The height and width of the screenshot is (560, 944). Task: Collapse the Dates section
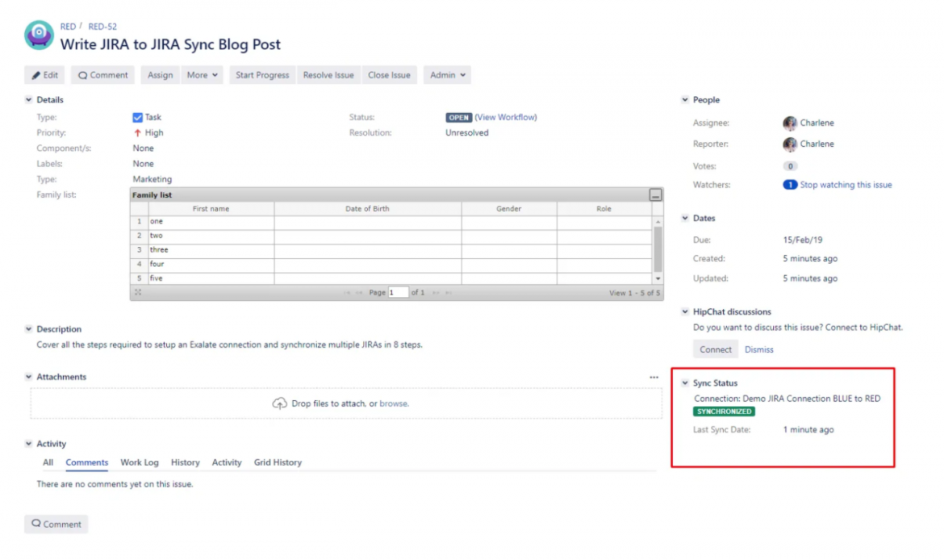tap(685, 218)
